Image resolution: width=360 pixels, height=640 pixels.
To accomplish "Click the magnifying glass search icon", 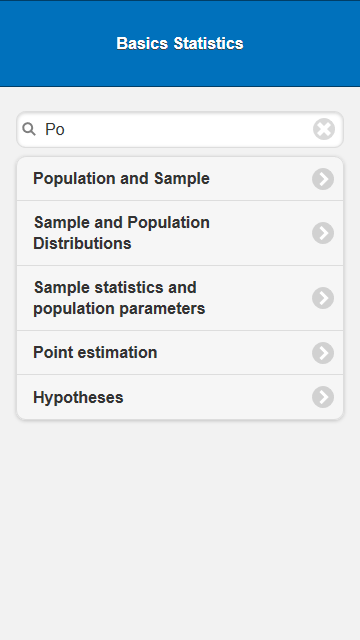I will point(29,129).
